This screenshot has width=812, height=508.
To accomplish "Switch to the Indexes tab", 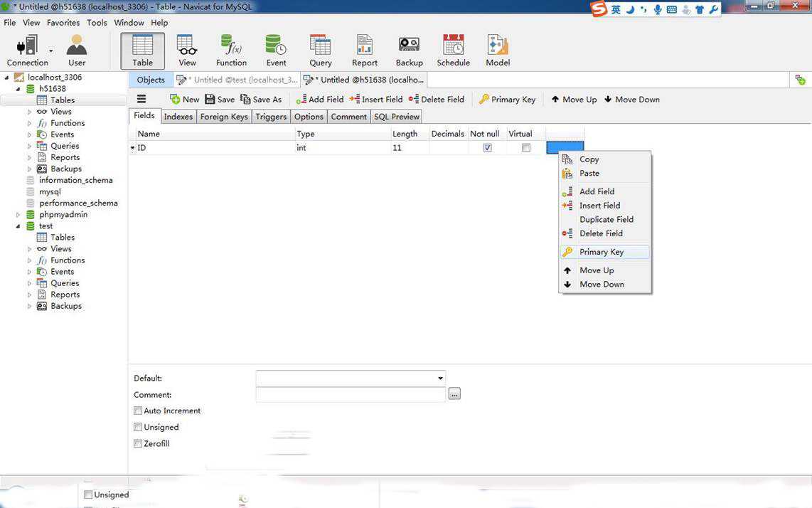I will pos(178,117).
